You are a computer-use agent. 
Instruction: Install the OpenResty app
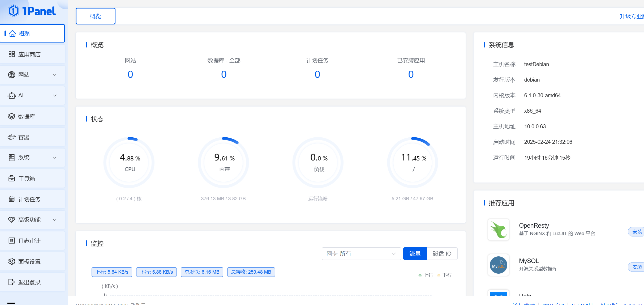pos(637,232)
